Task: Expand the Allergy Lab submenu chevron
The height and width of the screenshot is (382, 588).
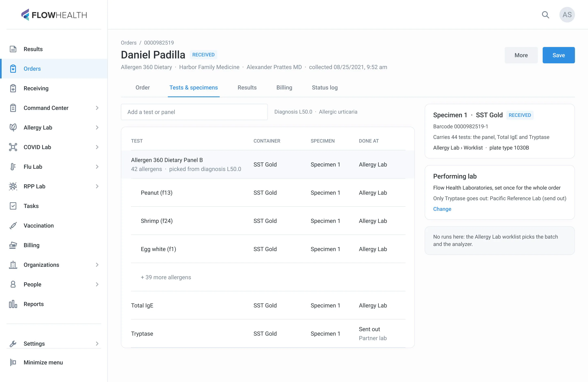Action: coord(97,127)
